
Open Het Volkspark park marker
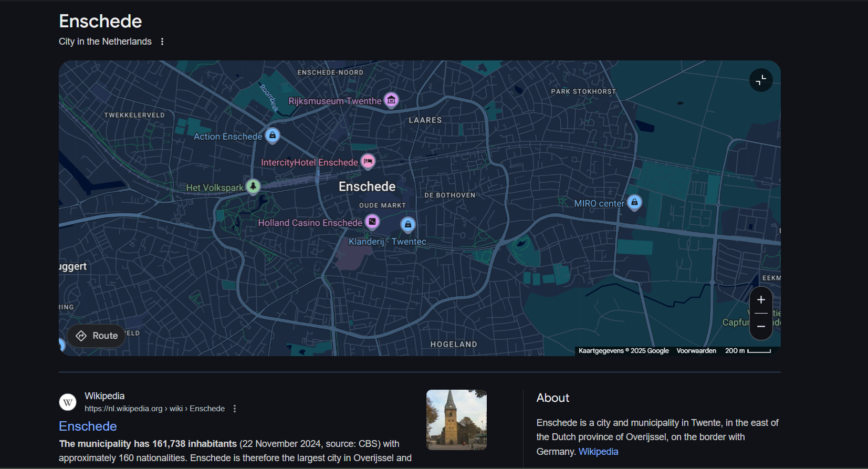tap(253, 186)
